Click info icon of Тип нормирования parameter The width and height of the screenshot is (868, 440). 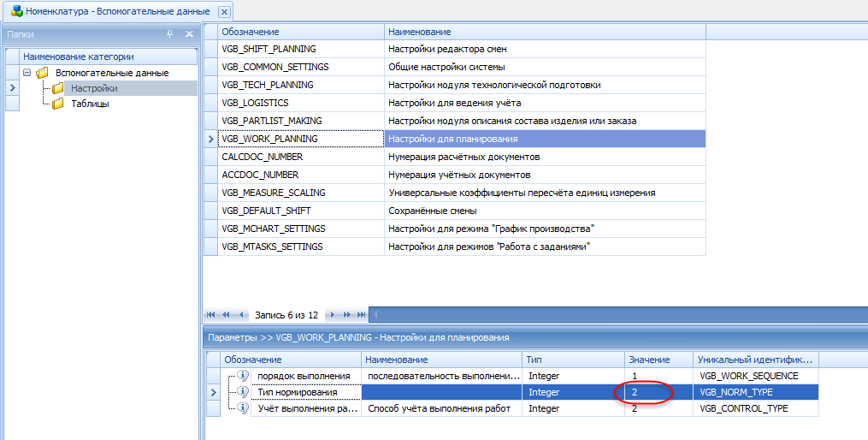coord(243,392)
